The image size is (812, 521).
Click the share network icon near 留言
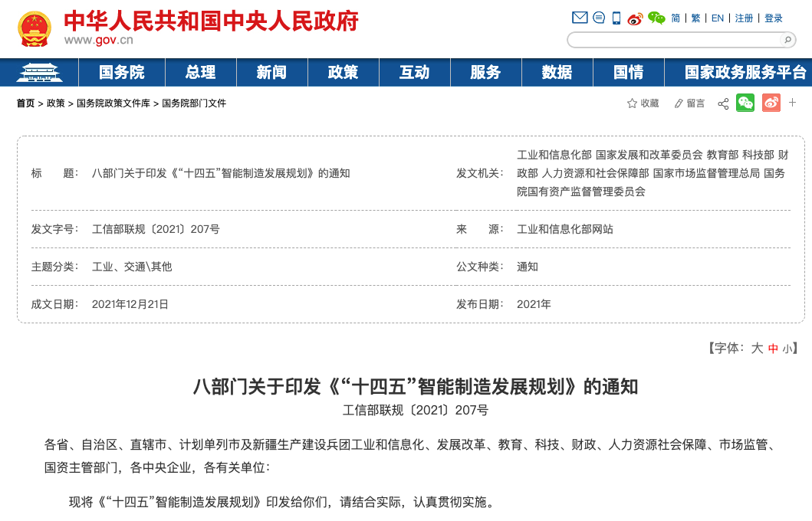click(723, 103)
